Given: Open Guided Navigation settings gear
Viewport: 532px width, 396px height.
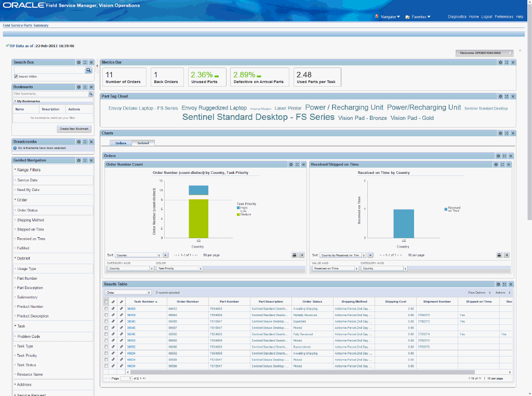Looking at the screenshot, I should coord(79,160).
